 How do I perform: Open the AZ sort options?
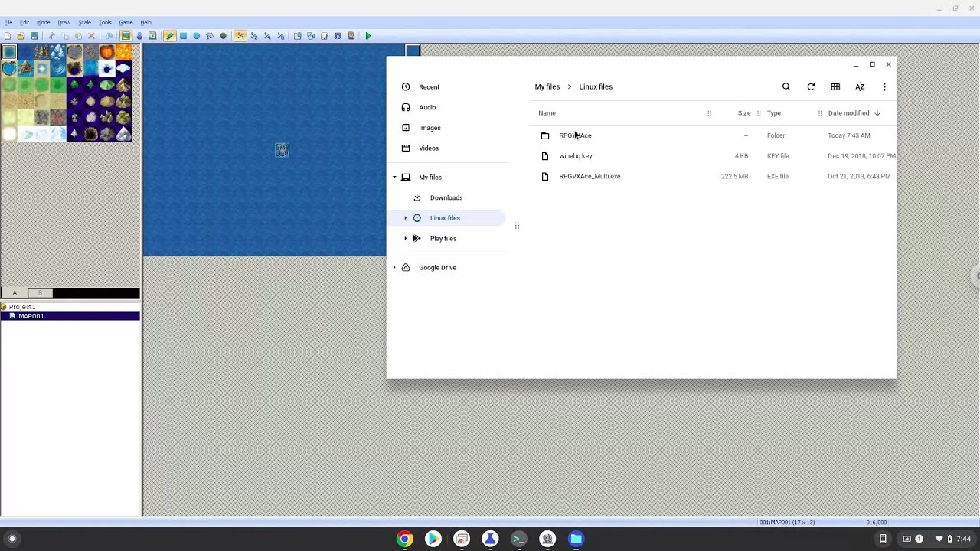[860, 86]
